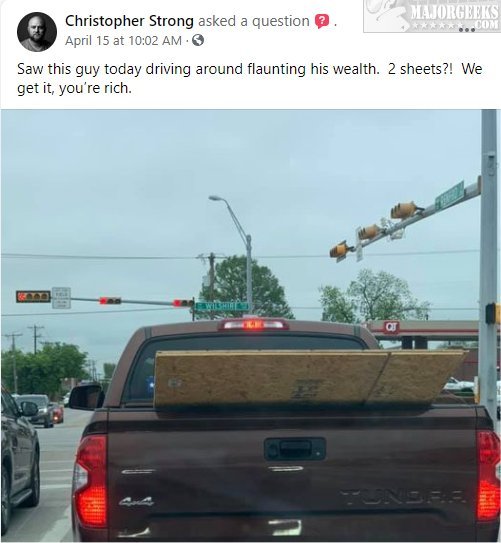Click the lit third brake light above the cab
This screenshot has width=501, height=543.
point(253,324)
